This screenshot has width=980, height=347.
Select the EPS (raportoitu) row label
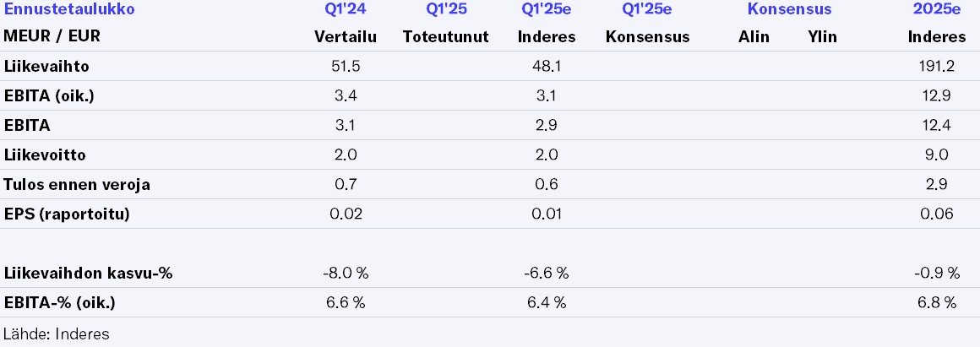pyautogui.click(x=67, y=214)
